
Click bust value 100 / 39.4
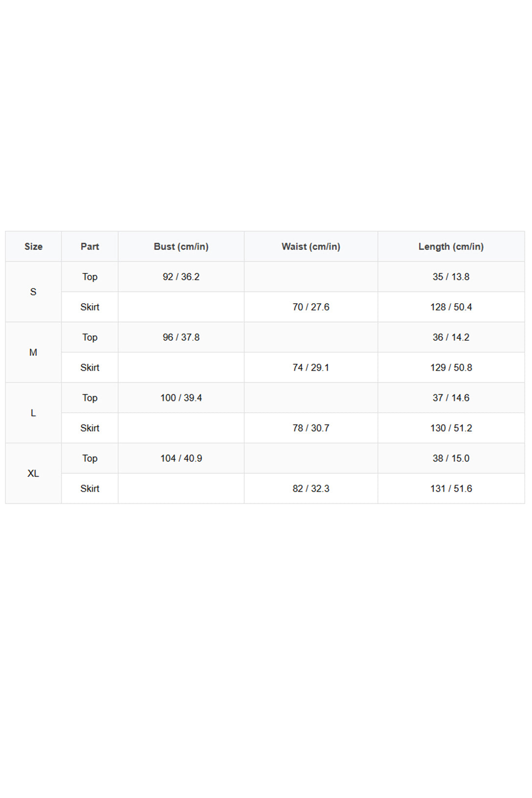[x=181, y=398]
